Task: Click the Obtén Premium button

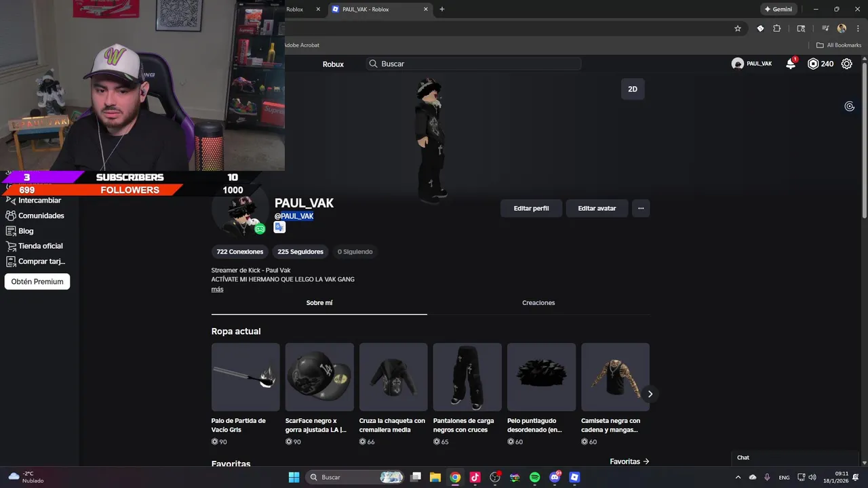Action: coord(37,281)
